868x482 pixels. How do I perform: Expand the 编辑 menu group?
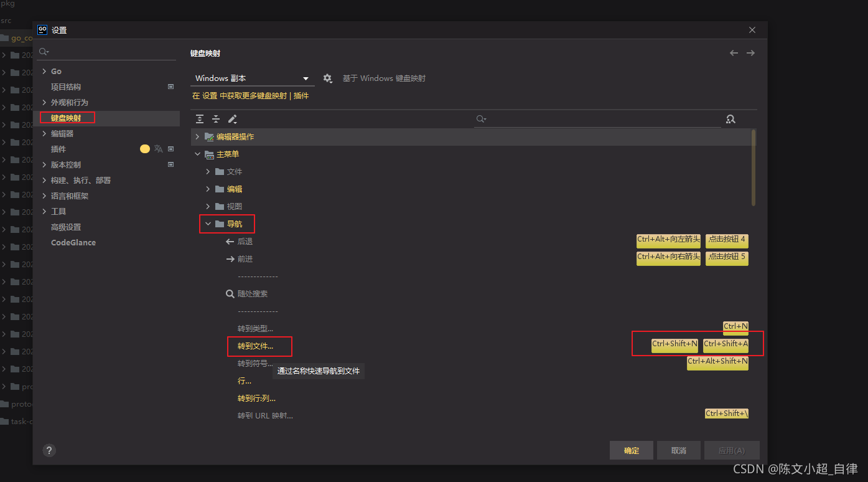click(208, 189)
